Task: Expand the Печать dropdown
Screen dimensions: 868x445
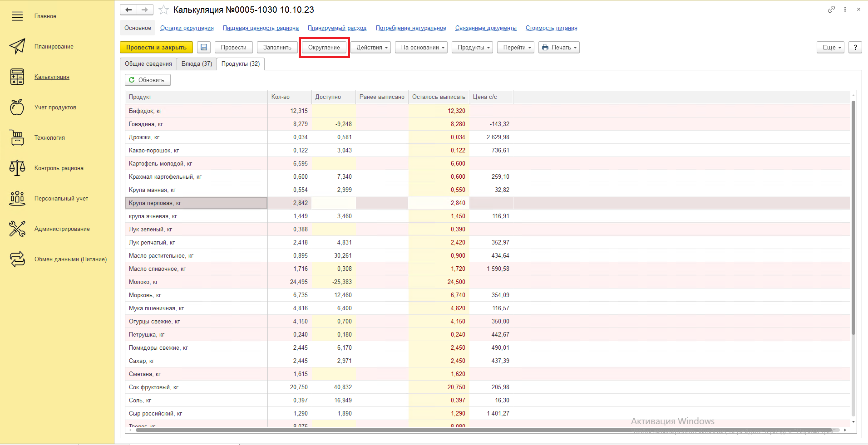Action: pos(559,47)
